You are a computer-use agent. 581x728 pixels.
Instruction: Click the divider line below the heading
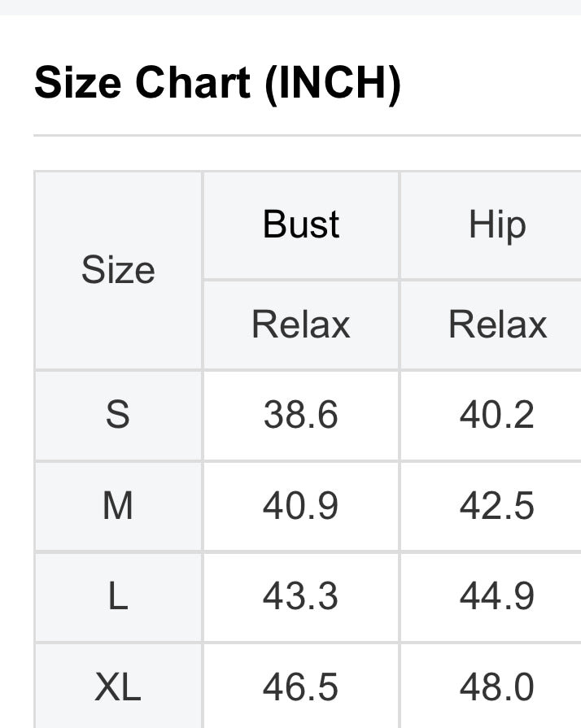coord(307,135)
